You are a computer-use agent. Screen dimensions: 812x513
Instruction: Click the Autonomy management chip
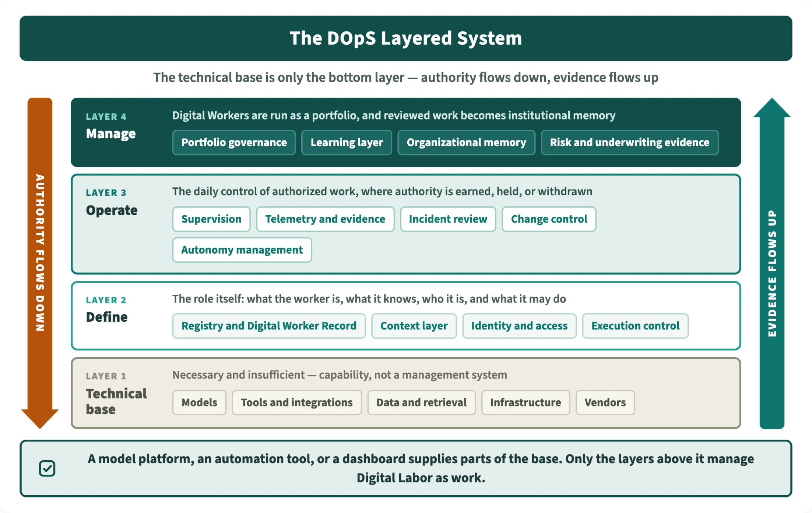click(242, 250)
